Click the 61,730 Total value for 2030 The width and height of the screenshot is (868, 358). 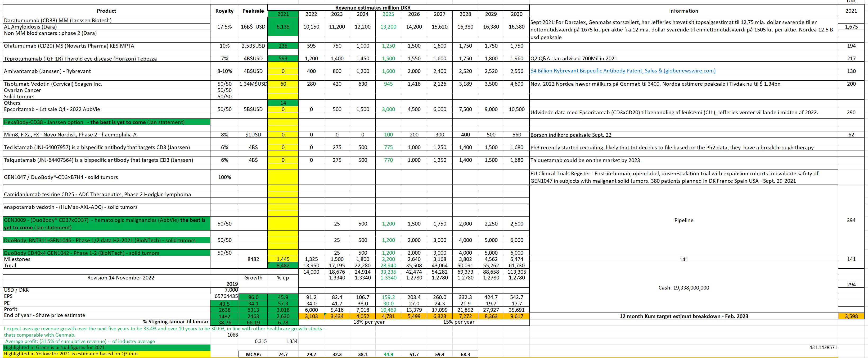point(516,266)
